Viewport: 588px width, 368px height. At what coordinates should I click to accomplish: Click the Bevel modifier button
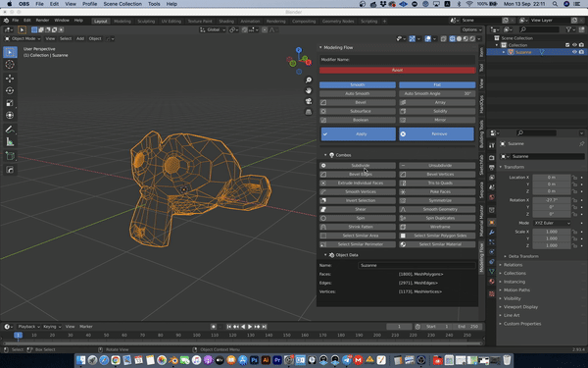[358, 102]
